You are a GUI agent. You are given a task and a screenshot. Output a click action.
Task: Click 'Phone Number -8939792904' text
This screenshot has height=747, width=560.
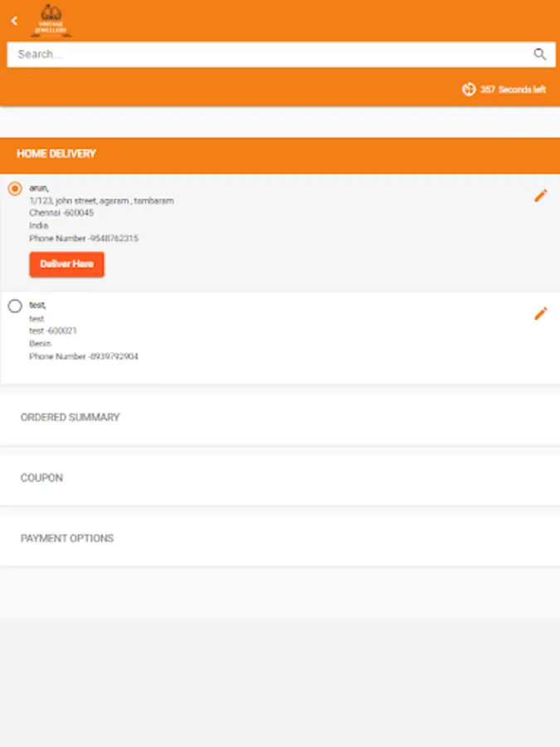click(84, 356)
